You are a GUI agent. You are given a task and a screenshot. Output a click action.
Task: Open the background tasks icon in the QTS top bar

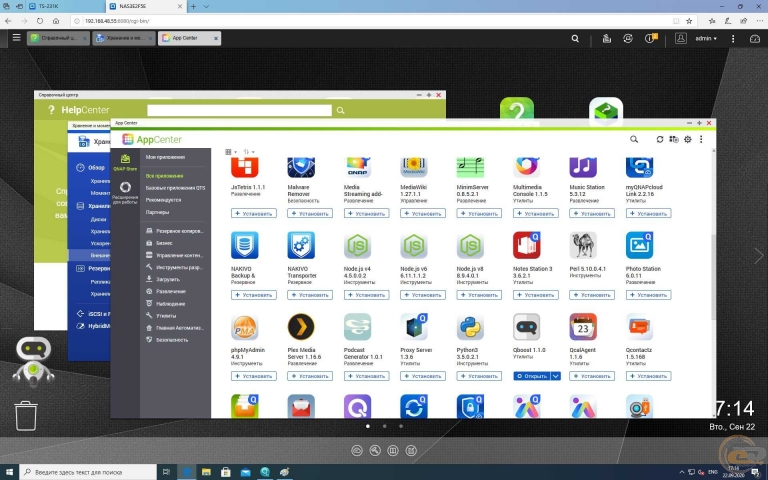tap(606, 38)
